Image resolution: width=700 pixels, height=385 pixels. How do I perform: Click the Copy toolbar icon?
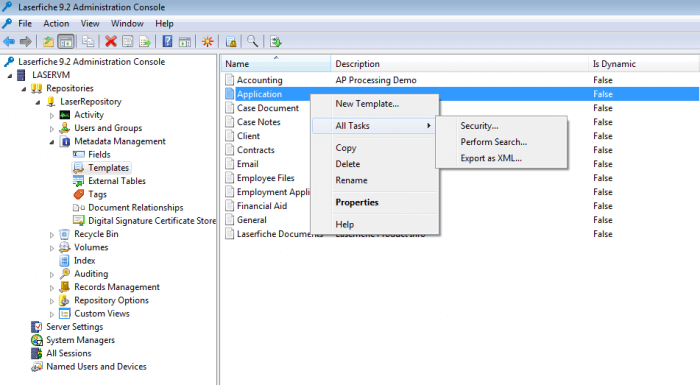pyautogui.click(x=88, y=42)
